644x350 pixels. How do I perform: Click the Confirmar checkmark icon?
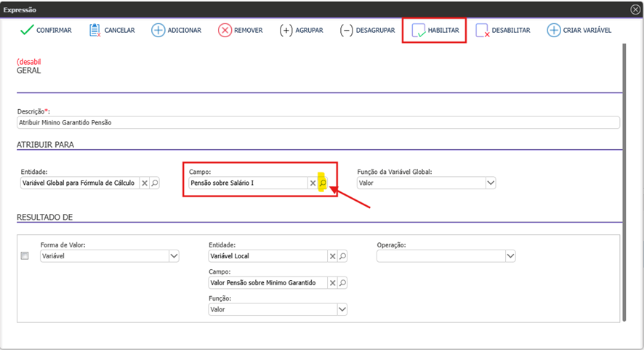point(27,31)
